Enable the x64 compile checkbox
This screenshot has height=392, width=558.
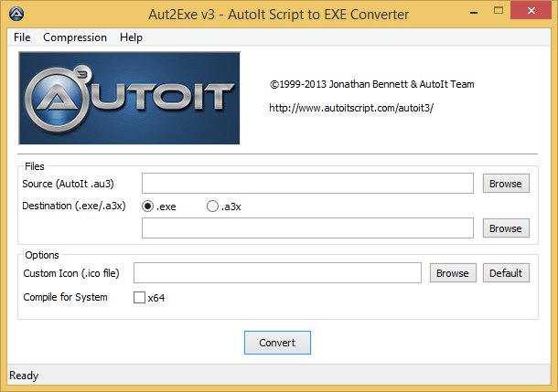click(140, 297)
